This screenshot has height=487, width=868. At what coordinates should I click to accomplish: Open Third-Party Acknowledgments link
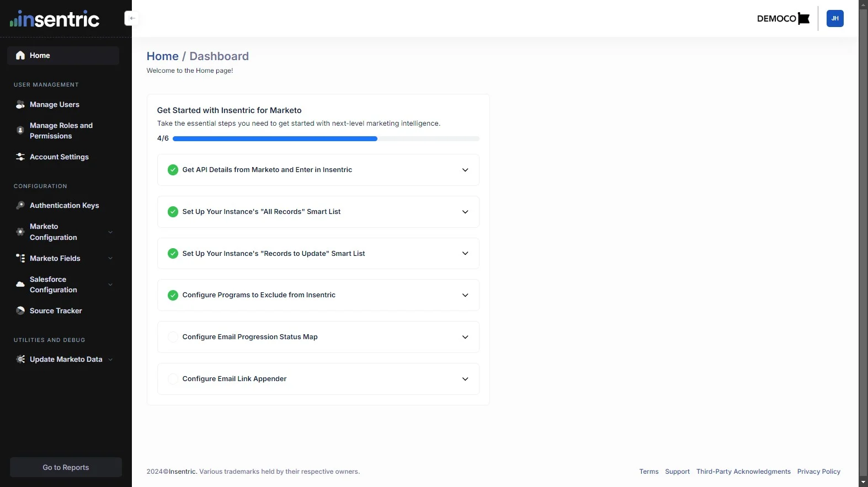point(743,472)
